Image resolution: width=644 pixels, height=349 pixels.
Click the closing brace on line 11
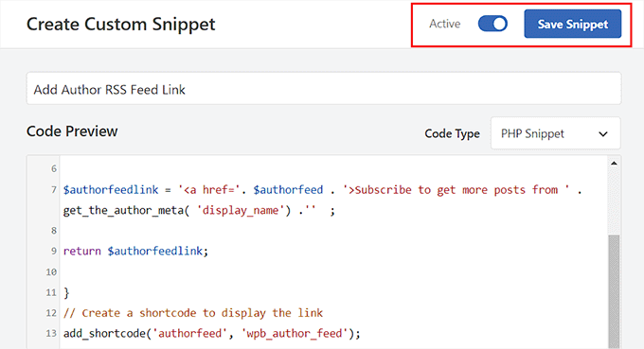point(66,292)
